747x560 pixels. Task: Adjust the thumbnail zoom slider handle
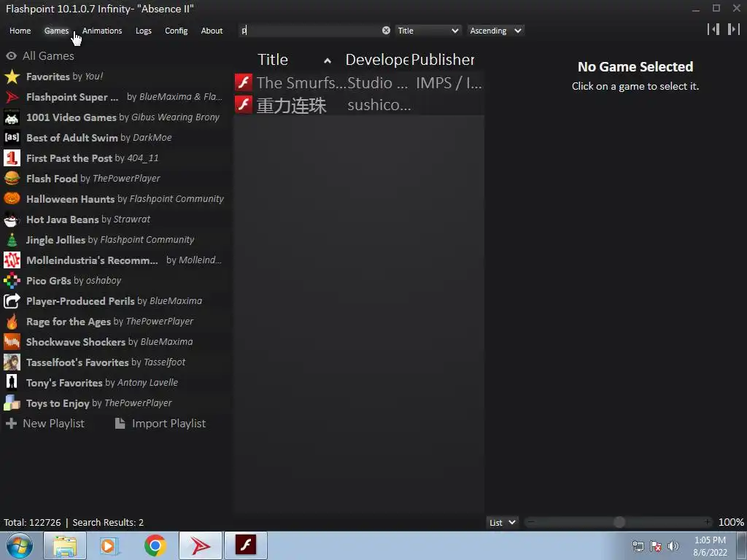619,522
